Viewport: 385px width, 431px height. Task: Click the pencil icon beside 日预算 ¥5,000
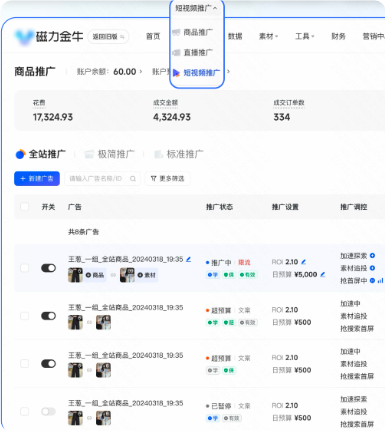point(322,274)
